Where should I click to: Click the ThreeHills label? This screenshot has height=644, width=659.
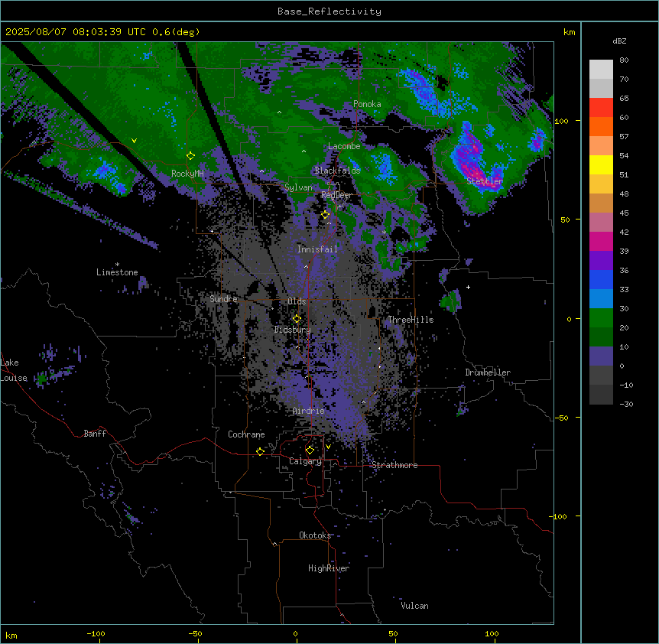point(411,320)
